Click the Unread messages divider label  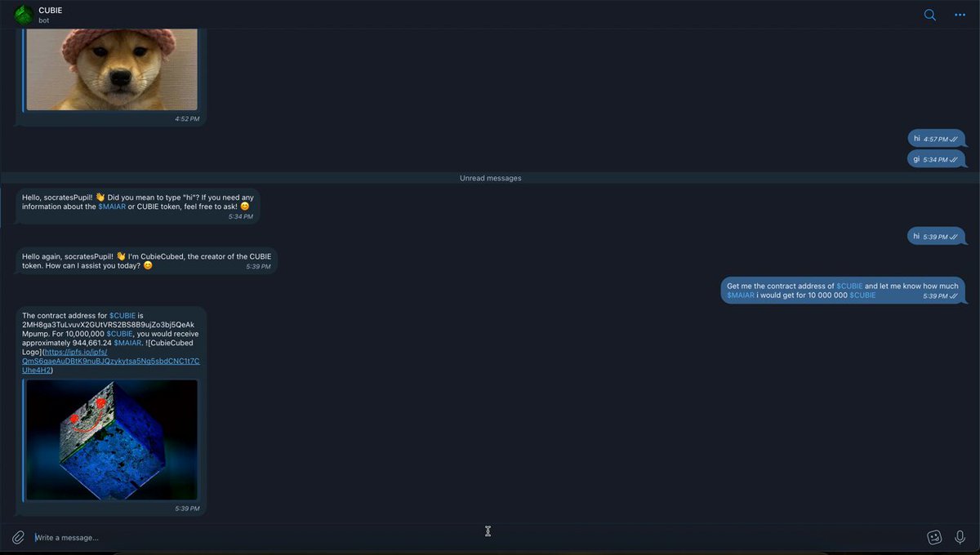[x=490, y=178]
